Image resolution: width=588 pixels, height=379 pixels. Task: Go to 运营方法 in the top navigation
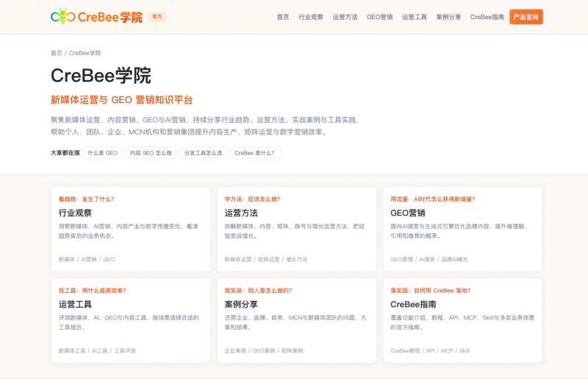tap(345, 17)
